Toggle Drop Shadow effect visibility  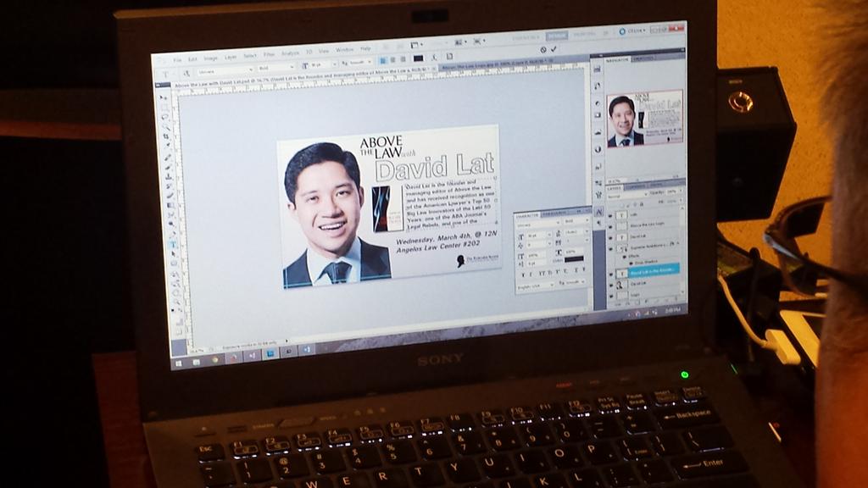[631, 263]
